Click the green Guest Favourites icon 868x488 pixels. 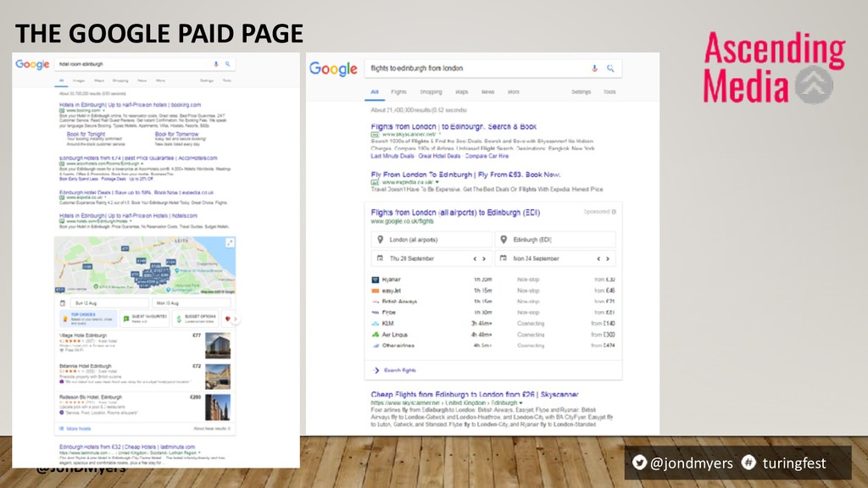tap(125, 319)
